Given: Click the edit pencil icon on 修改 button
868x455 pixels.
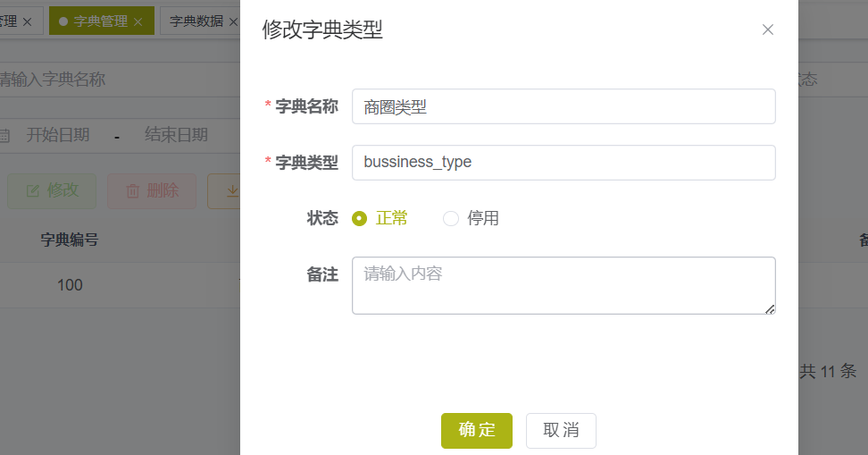Looking at the screenshot, I should click(x=33, y=191).
